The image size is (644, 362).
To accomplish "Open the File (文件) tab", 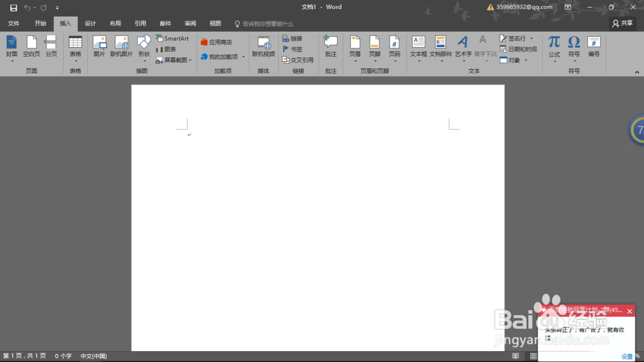I will (14, 23).
